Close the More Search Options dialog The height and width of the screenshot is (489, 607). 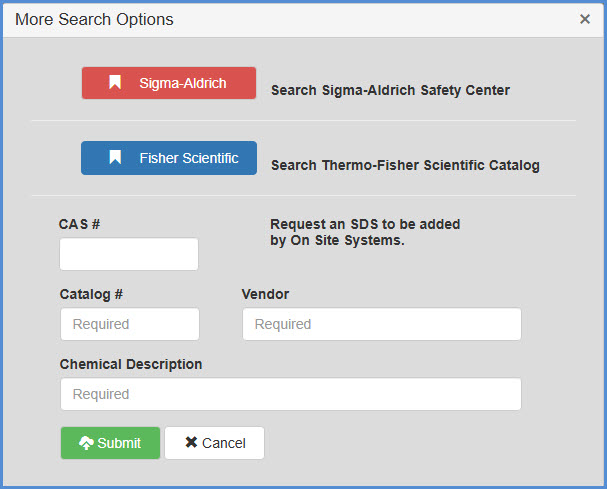point(584,19)
